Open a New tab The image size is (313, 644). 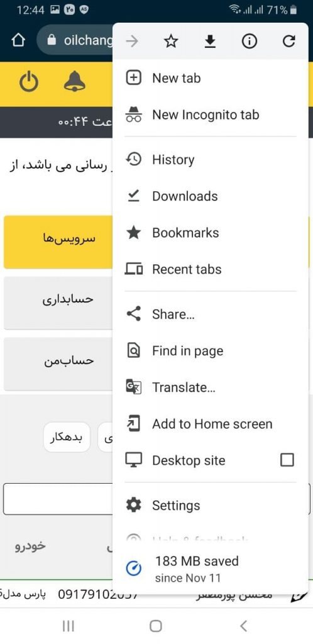210,78
